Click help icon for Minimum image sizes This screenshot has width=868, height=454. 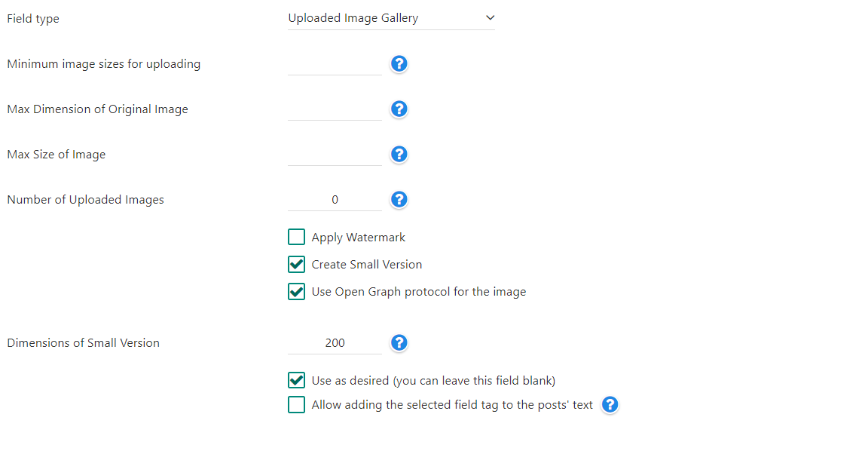(x=399, y=64)
